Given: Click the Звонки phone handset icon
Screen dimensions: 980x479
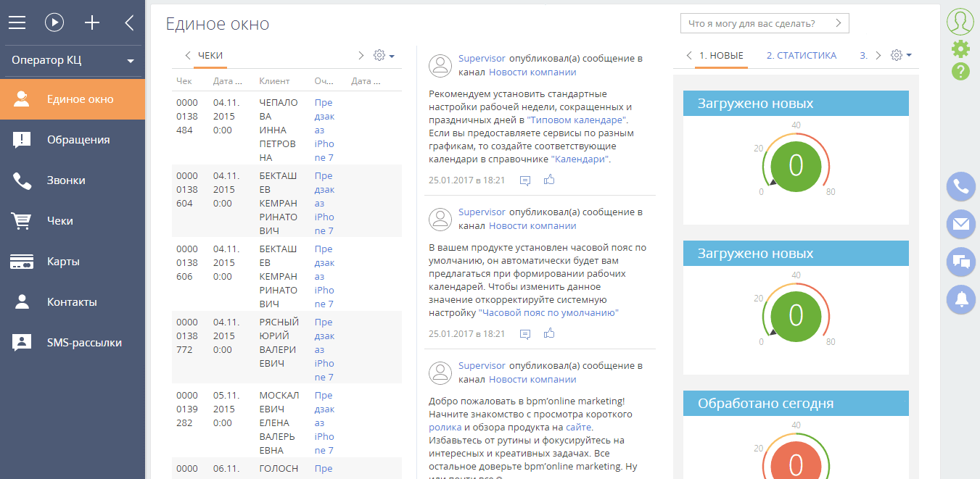Looking at the screenshot, I should (22, 180).
